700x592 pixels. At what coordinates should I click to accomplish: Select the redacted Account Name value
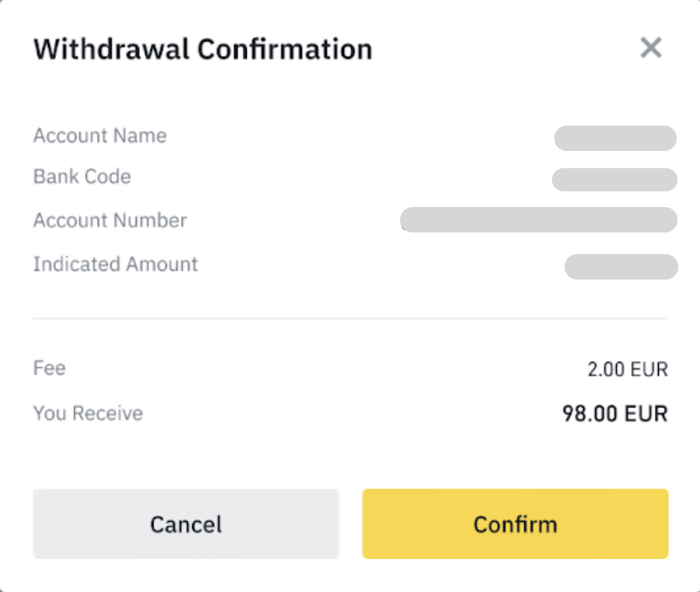tap(615, 139)
